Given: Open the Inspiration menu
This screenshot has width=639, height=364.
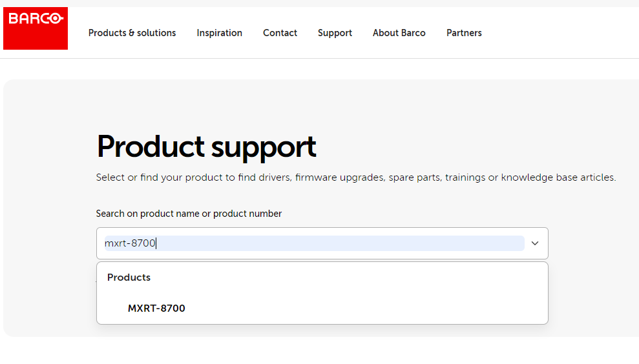Looking at the screenshot, I should pos(219,33).
